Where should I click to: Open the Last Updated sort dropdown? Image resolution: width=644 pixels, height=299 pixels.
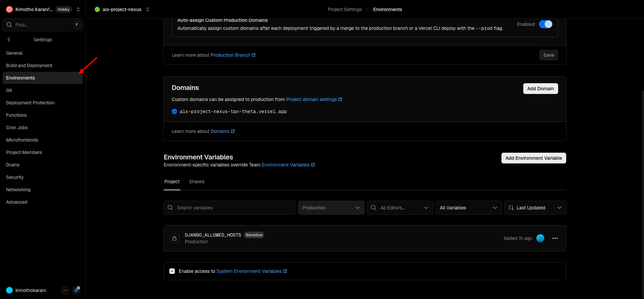coord(535,208)
